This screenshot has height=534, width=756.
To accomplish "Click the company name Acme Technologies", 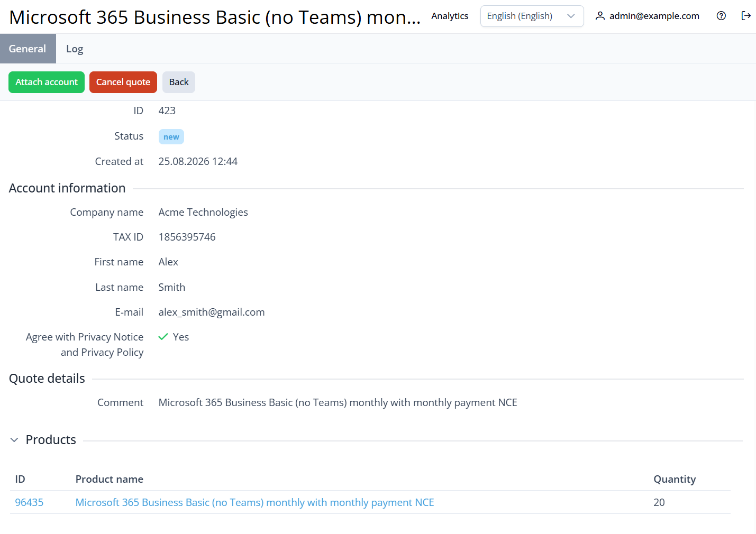I will pos(203,212).
